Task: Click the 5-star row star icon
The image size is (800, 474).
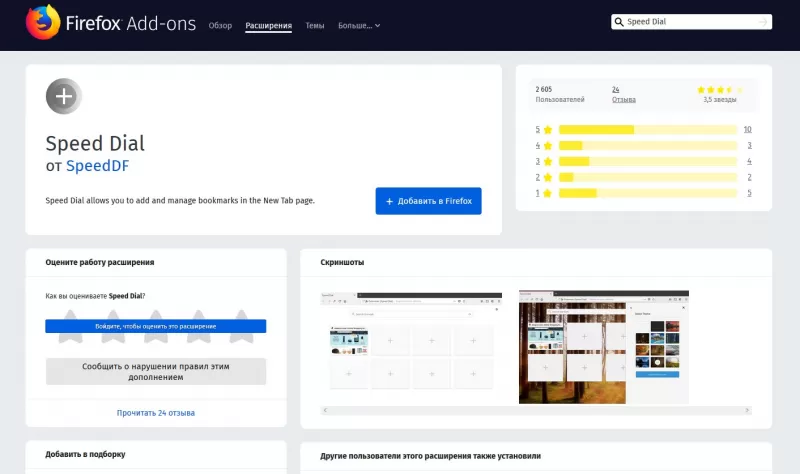Action: [548, 130]
